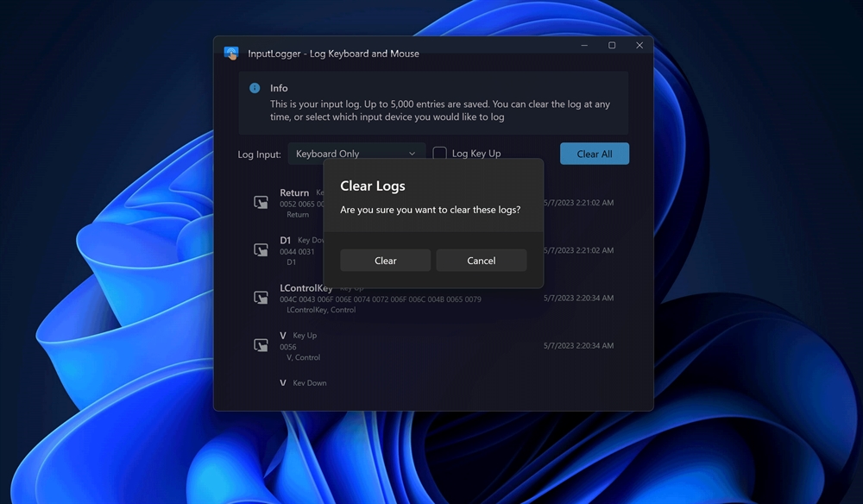Open the Keyboard Only log input dropdown
Viewport: 863px width, 504px height.
[356, 154]
